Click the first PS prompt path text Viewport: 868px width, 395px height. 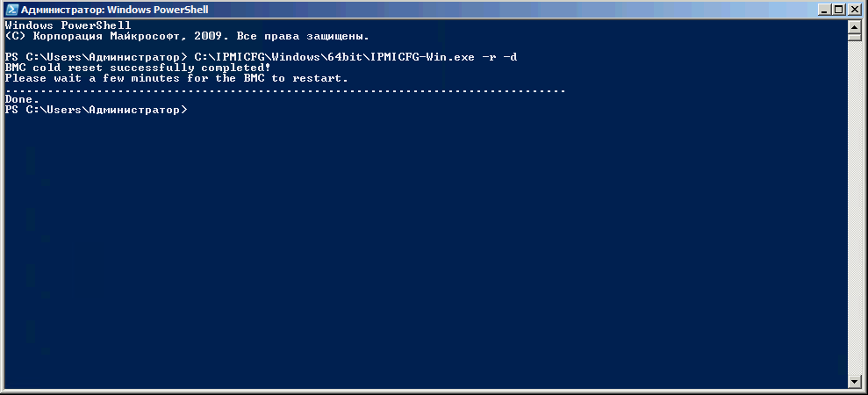[95, 57]
